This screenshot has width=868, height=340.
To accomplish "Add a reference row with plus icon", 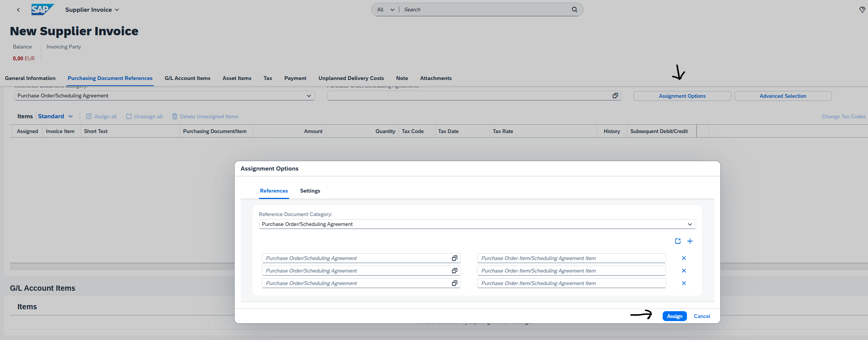I will [690, 241].
